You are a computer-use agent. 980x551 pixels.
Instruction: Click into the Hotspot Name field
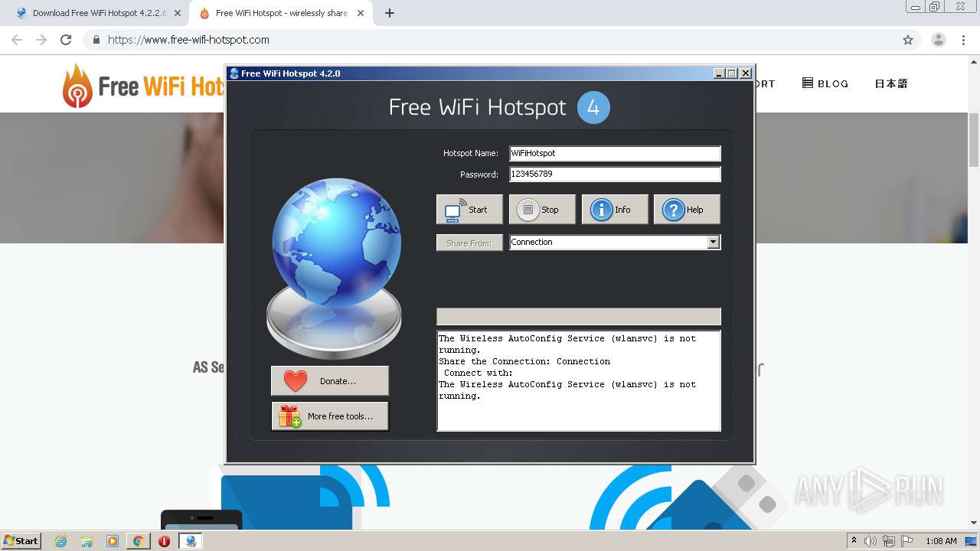[615, 153]
